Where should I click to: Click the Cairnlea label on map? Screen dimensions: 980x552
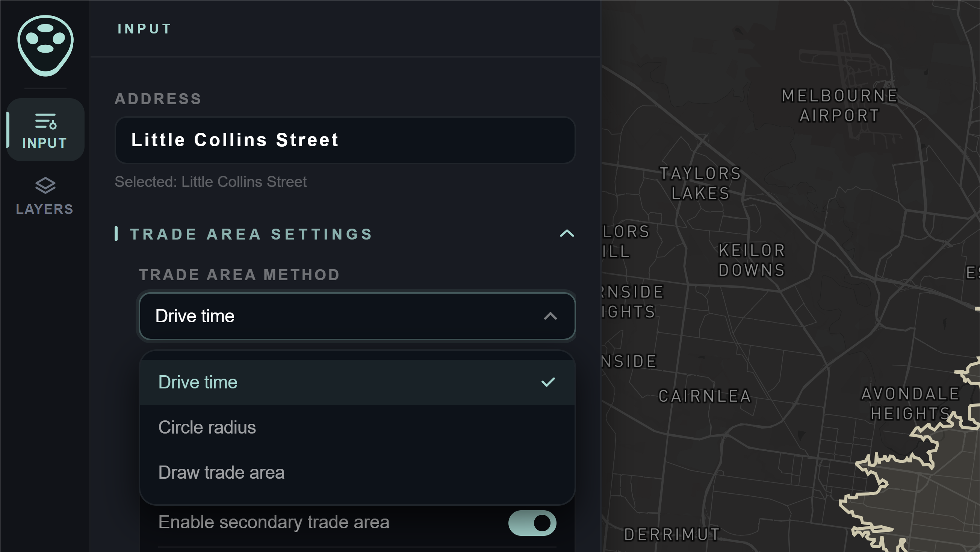click(x=705, y=396)
